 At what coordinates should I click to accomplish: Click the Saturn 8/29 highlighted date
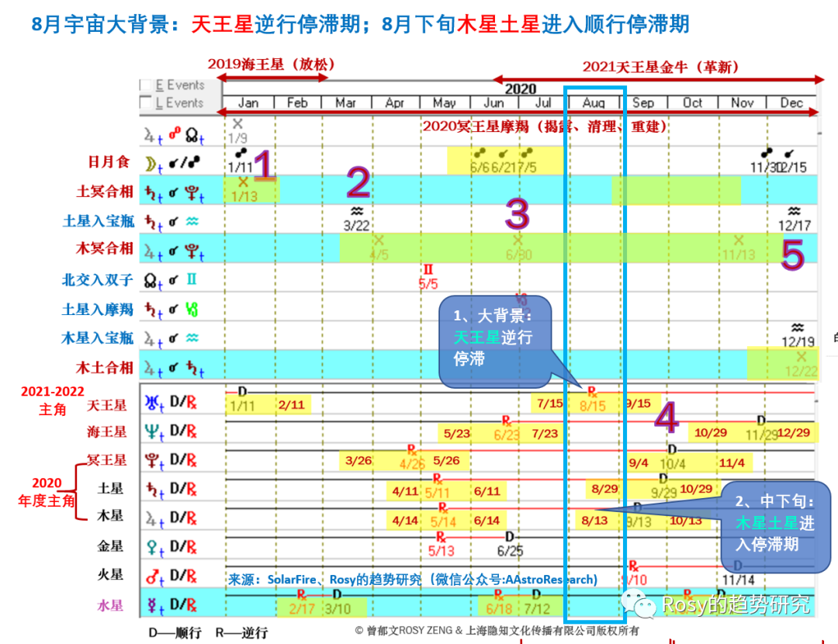(604, 489)
